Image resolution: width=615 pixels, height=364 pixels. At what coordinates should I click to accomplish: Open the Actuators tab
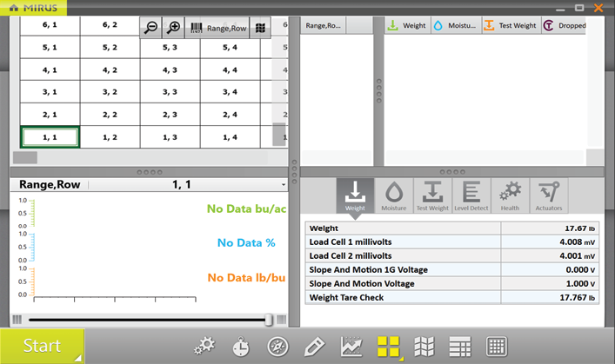[x=548, y=195]
